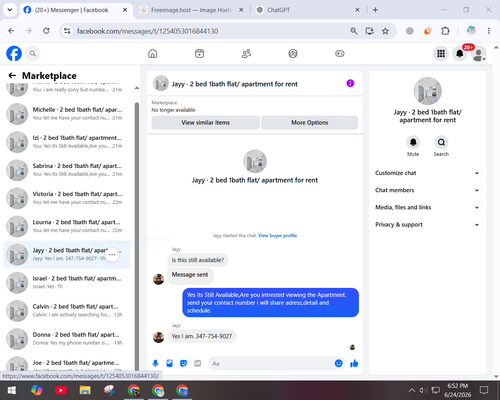Go to Home feed icon
The height and width of the screenshot is (400, 500).
(x=153, y=53)
